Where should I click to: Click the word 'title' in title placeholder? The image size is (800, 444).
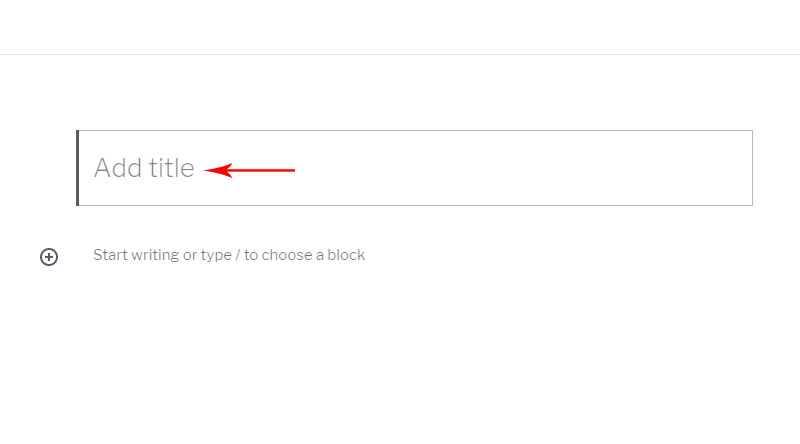pos(171,168)
